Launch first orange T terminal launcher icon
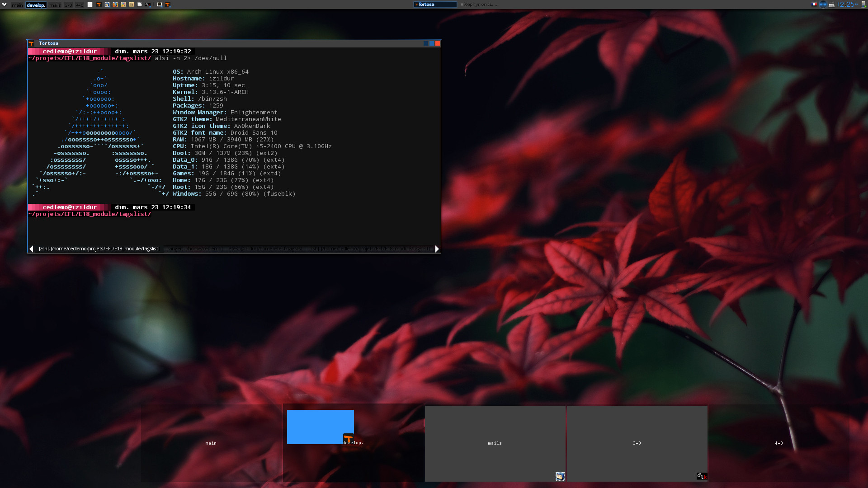 tap(99, 5)
